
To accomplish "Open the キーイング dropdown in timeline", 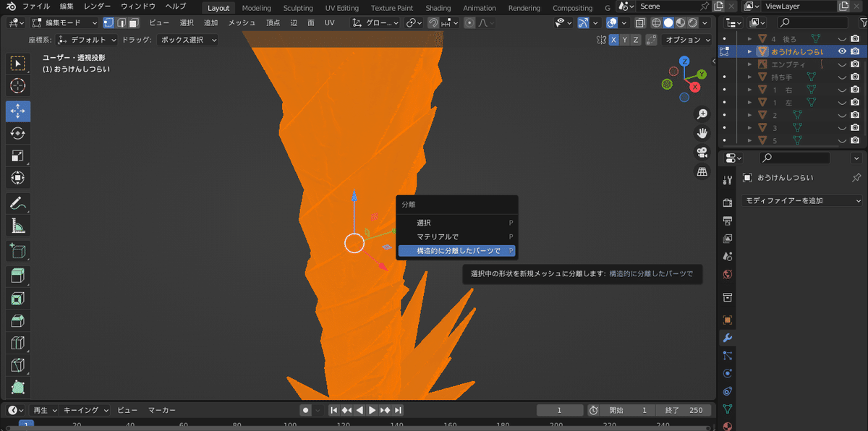I will (x=85, y=410).
